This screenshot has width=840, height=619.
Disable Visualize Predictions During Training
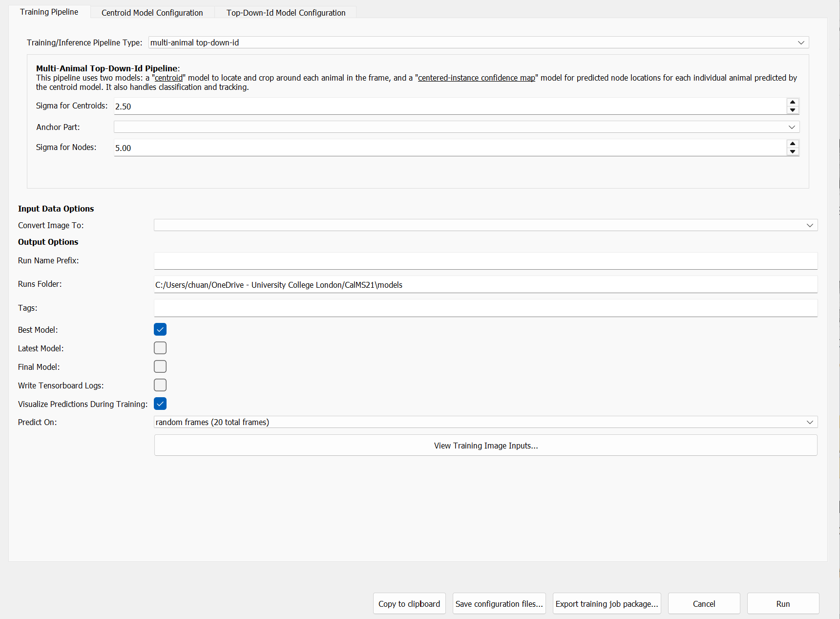[160, 404]
